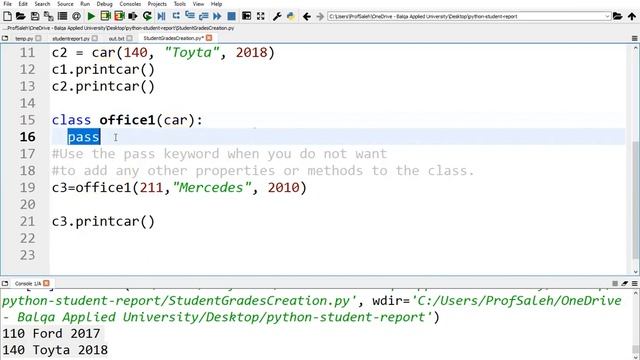Maximize the current pane
Viewport: 640px width, 360px height.
point(247,16)
